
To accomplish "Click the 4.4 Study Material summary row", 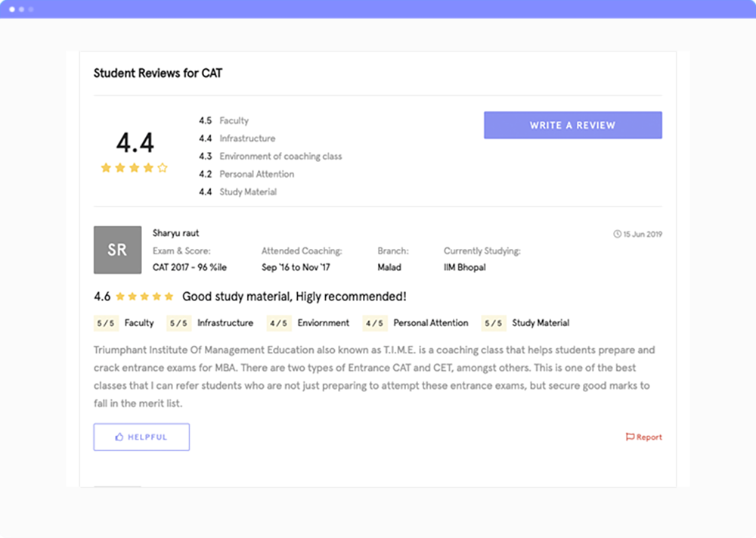I will 237,192.
